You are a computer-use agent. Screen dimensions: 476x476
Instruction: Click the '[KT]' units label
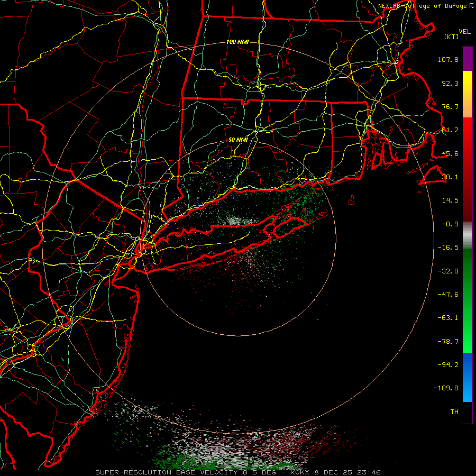[452, 36]
